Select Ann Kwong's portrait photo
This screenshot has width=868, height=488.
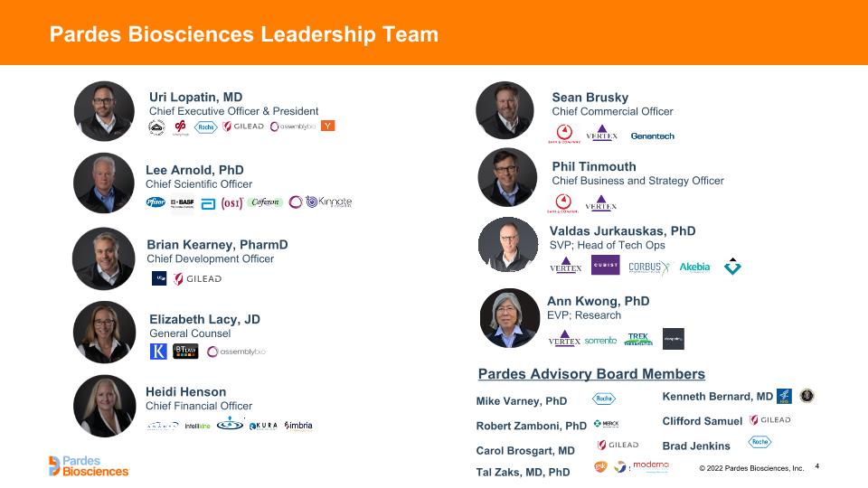(x=509, y=318)
